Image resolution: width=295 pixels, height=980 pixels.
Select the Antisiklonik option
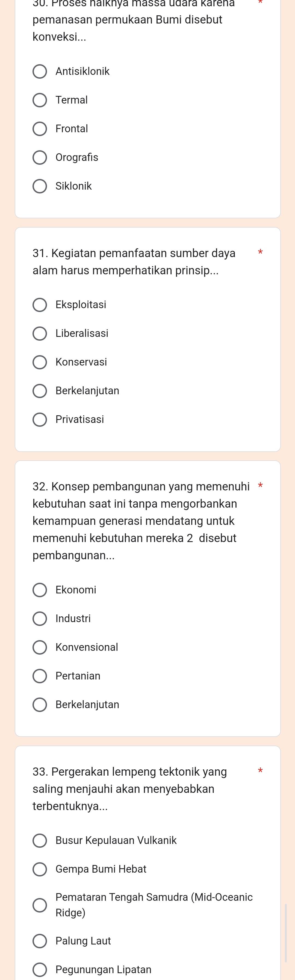40,72
